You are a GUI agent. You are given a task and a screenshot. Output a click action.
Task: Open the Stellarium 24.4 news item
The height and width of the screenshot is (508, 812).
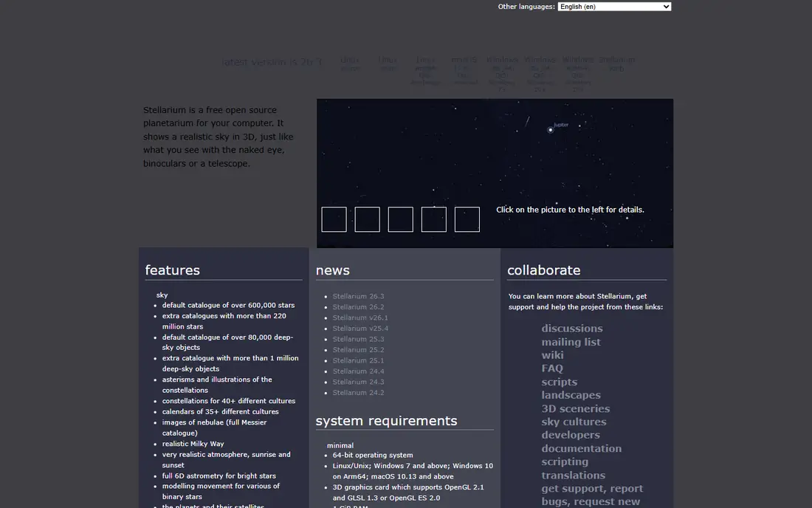pyautogui.click(x=358, y=371)
